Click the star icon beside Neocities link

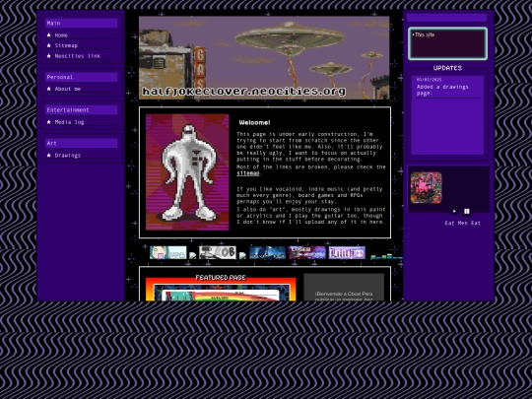49,56
